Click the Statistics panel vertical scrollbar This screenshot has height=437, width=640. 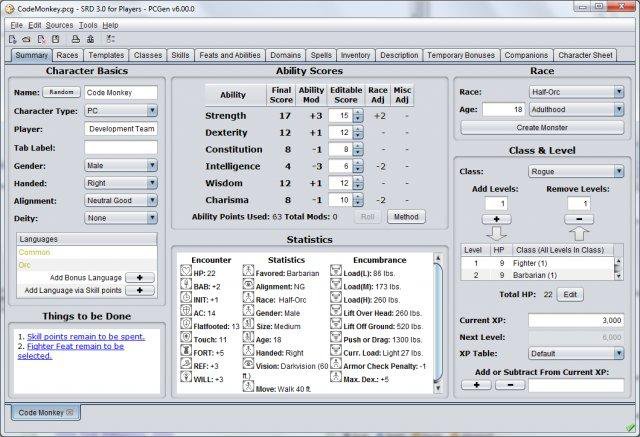(x=438, y=322)
